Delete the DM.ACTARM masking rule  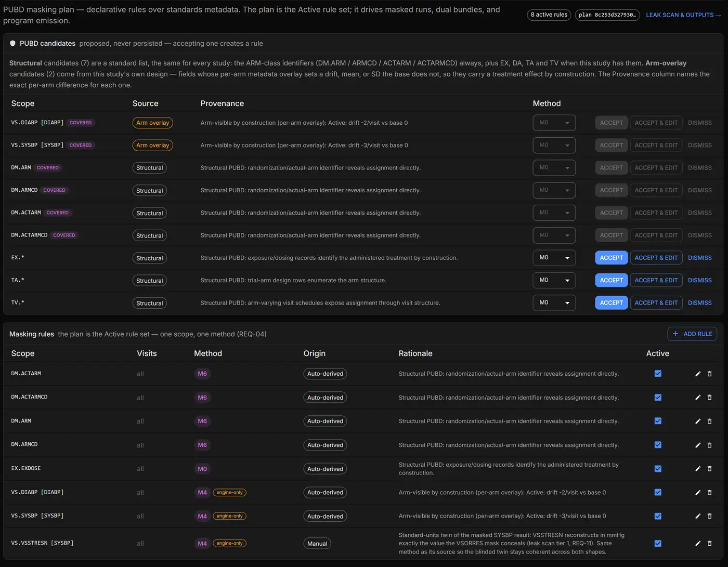[x=709, y=374]
